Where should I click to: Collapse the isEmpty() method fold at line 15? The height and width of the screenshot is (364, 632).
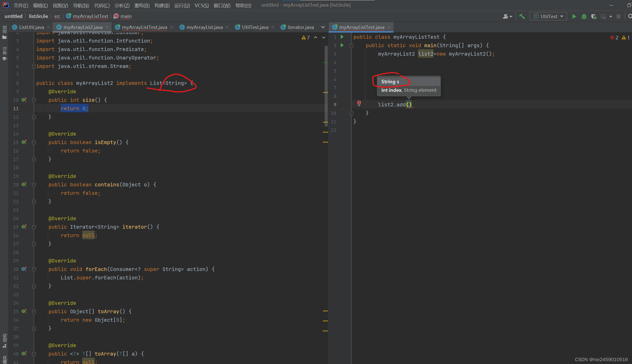[x=34, y=142]
